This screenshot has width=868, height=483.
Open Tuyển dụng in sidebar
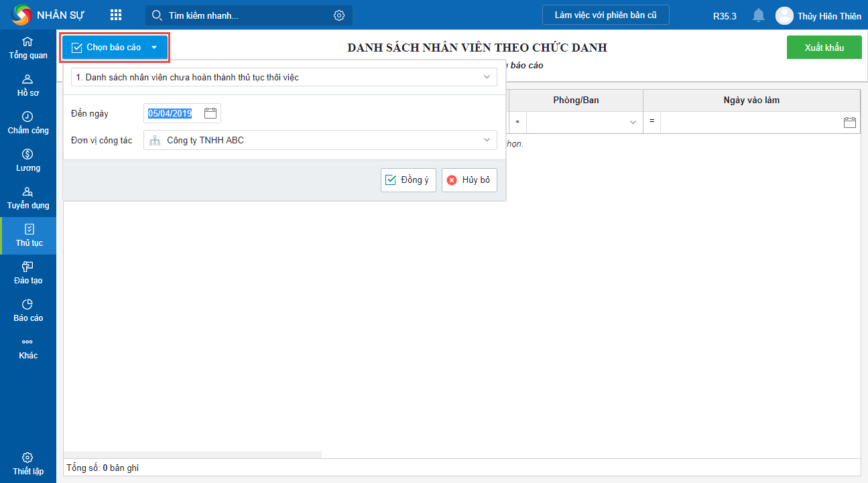pos(28,198)
